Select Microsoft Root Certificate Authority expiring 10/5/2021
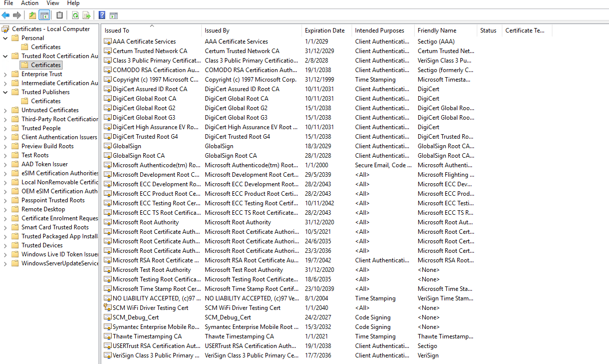The image size is (609, 364). [289, 232]
